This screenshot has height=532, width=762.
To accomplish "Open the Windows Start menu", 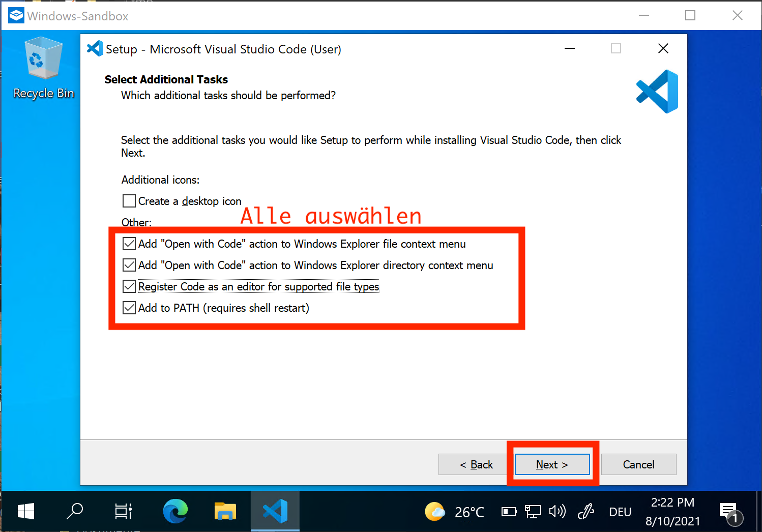I will [x=25, y=511].
